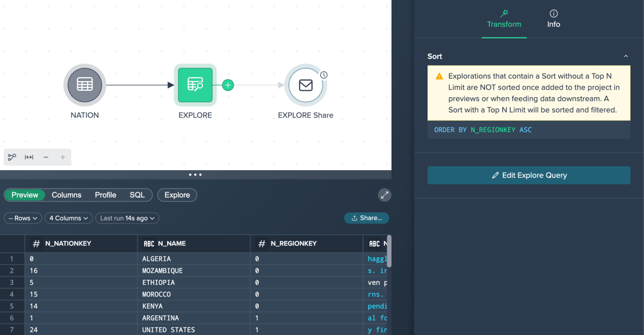The height and width of the screenshot is (335, 644).
Task: Open the Last run 14s ago dropdown
Action: coord(127,218)
